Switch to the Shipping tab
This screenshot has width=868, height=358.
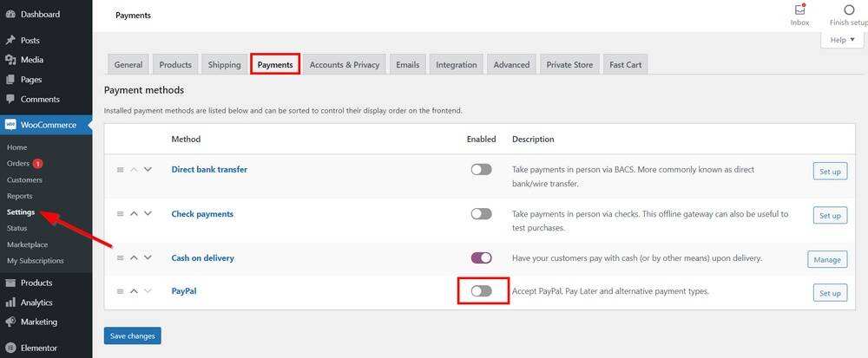point(224,65)
